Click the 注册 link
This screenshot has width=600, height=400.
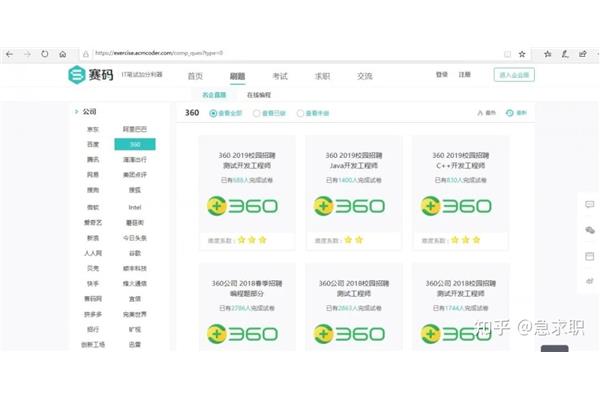(465, 75)
